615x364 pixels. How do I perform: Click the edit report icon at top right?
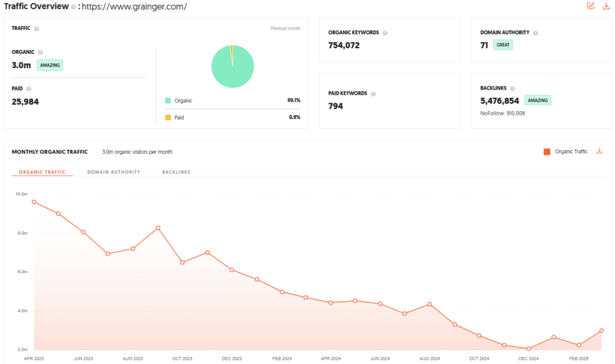(590, 6)
